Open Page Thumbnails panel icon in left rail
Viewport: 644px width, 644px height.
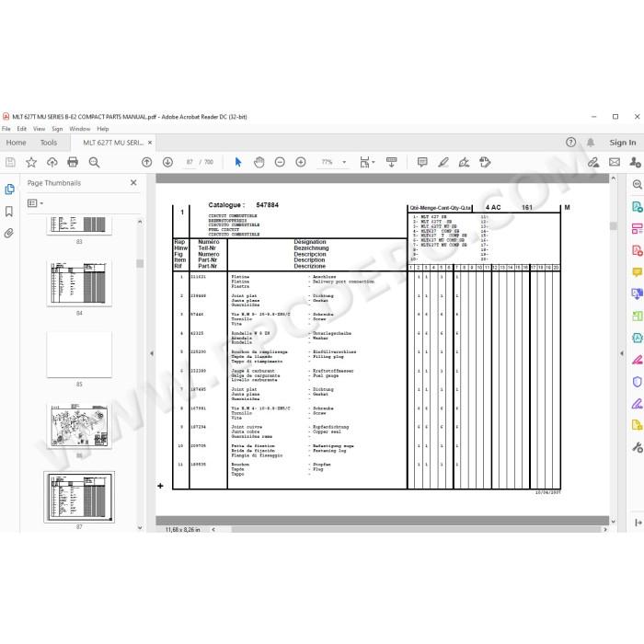tap(9, 190)
